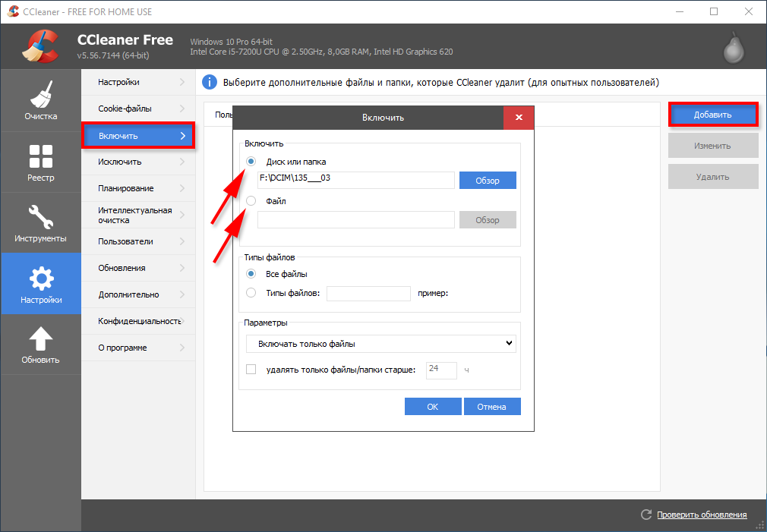The height and width of the screenshot is (532, 767).
Task: Open the Конфиденциальность menu item
Action: click(138, 321)
